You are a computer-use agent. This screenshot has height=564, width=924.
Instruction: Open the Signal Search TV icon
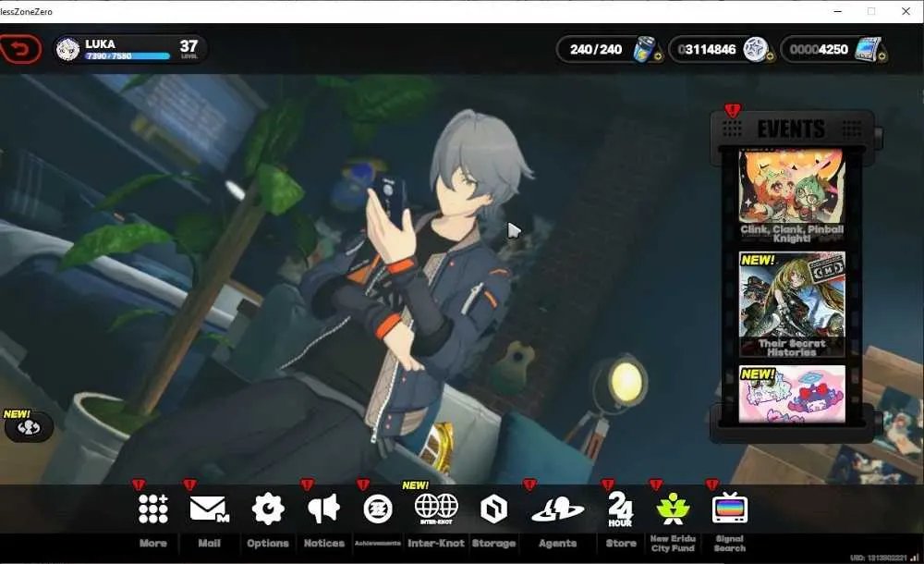click(x=730, y=508)
